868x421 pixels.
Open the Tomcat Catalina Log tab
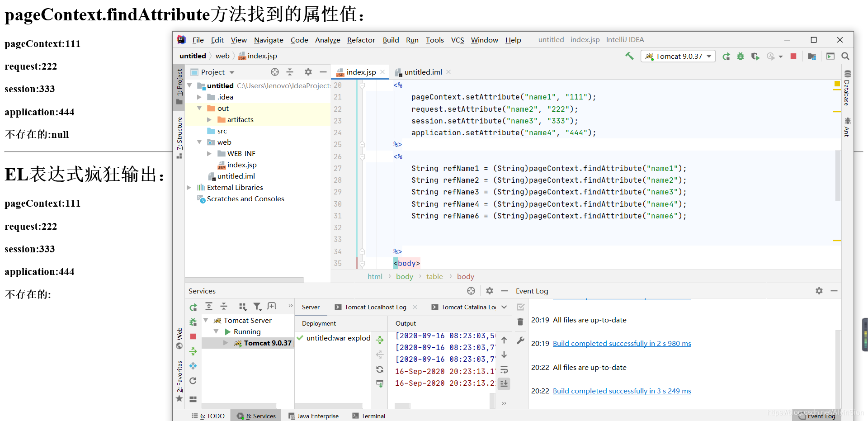click(464, 307)
